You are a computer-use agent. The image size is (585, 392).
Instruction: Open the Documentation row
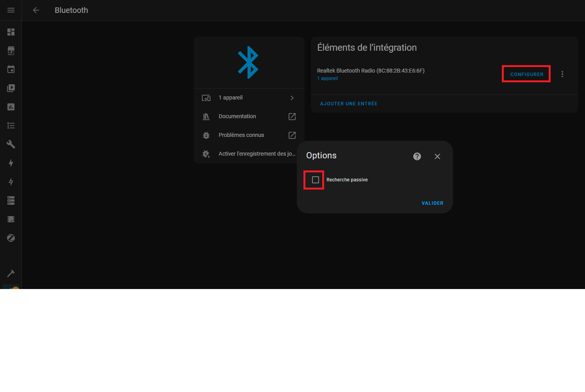tap(249, 117)
